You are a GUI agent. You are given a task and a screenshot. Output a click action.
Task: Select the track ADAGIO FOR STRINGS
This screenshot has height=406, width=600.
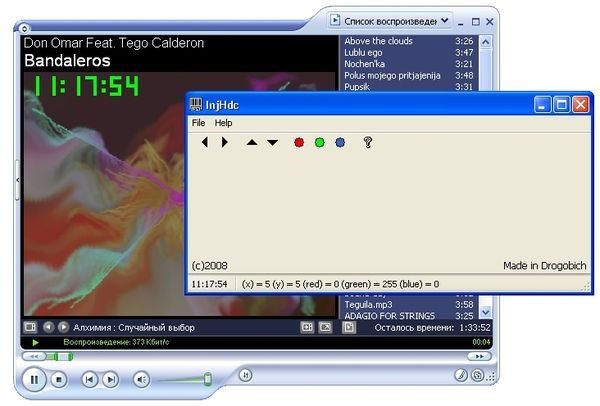click(x=408, y=316)
